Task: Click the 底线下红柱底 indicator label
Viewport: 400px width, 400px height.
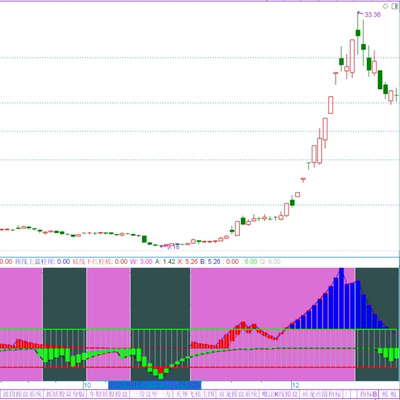Action: [93, 262]
